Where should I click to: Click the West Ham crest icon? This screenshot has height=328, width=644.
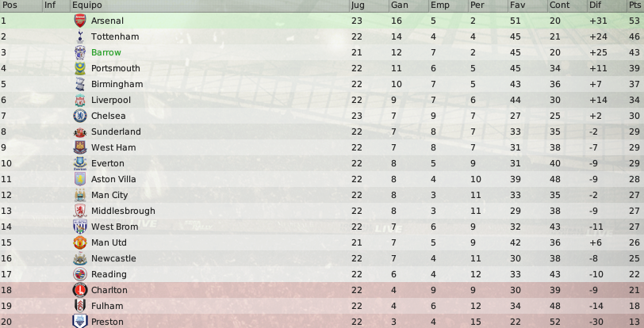coord(80,147)
